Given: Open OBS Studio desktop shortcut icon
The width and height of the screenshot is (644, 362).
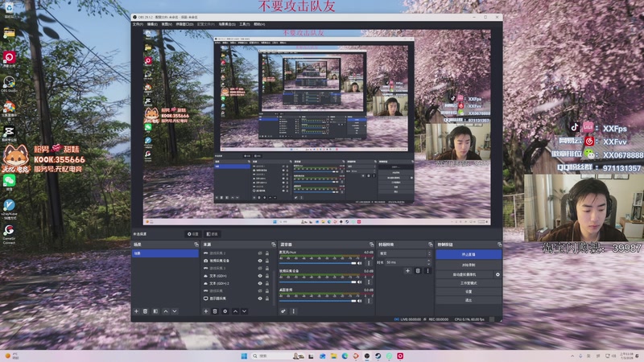Looking at the screenshot, I should pyautogui.click(x=9, y=84).
